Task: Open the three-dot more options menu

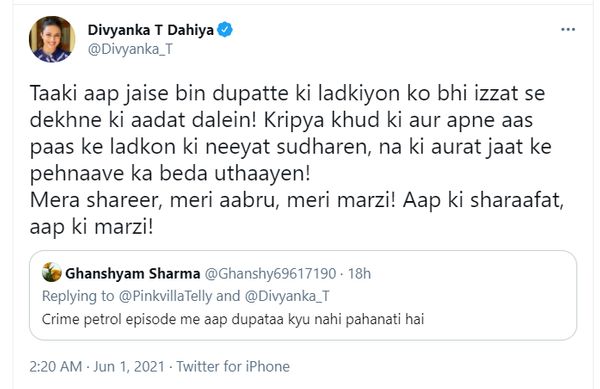Action: (568, 29)
